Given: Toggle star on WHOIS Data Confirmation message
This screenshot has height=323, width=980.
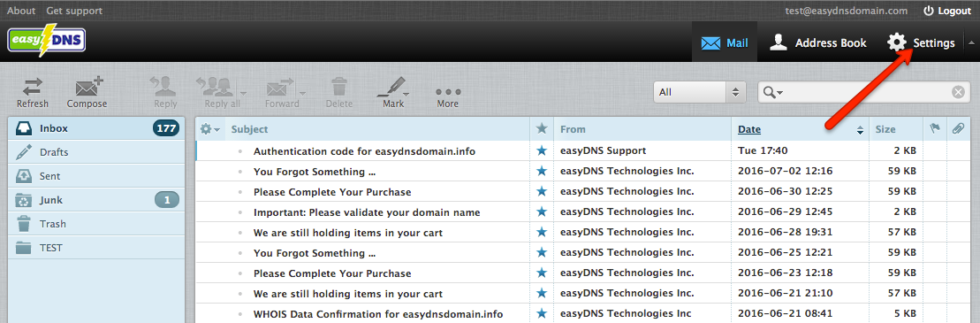Looking at the screenshot, I should (542, 313).
